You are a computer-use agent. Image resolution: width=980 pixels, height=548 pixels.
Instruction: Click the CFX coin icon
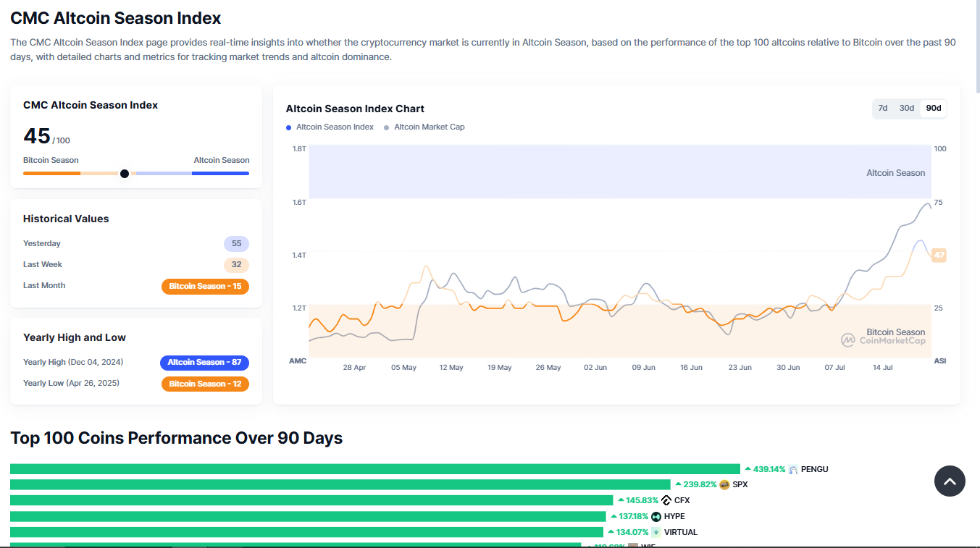coord(666,500)
